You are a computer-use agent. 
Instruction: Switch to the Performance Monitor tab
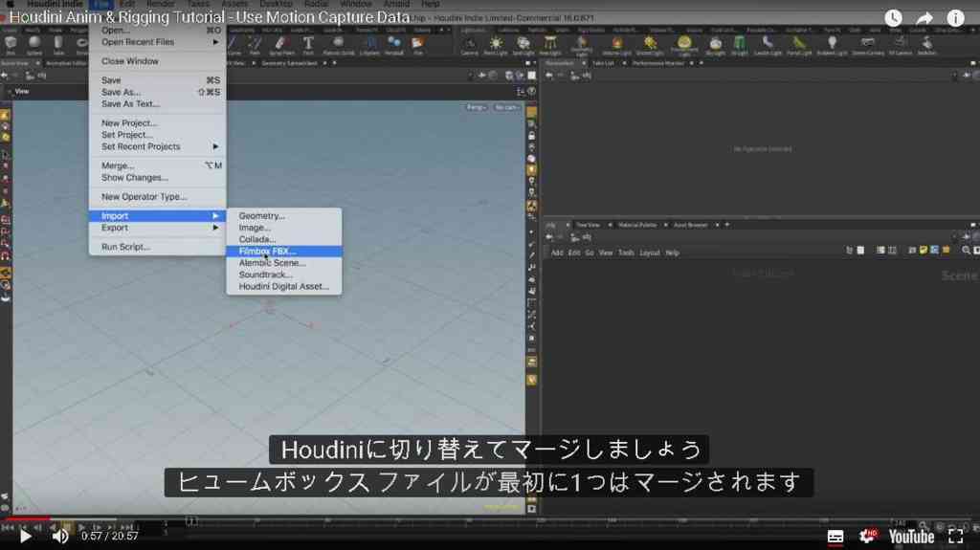(x=658, y=63)
